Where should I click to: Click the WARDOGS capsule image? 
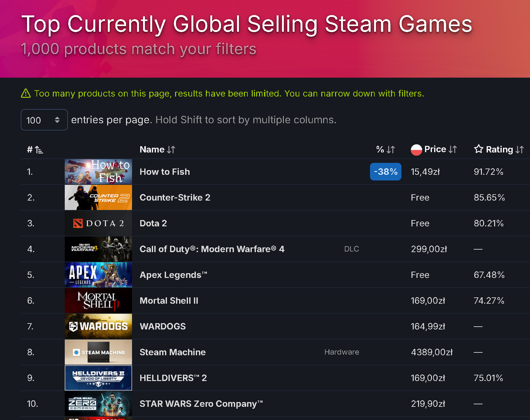click(x=98, y=326)
